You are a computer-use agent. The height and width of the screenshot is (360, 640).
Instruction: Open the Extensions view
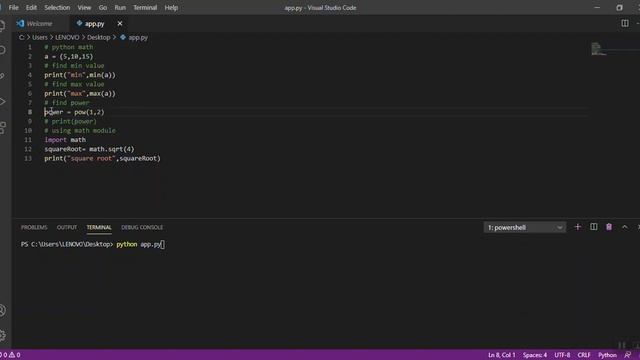[x=2, y=127]
